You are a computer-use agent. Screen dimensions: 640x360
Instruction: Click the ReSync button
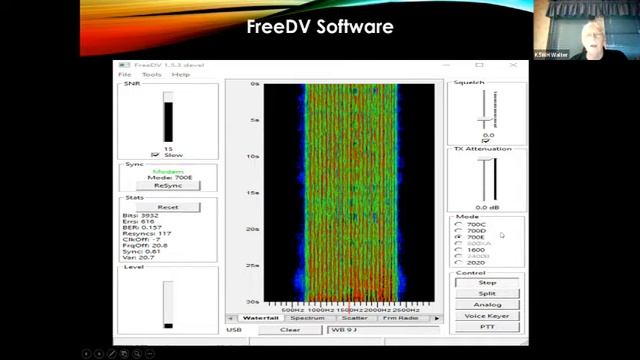tap(168, 186)
